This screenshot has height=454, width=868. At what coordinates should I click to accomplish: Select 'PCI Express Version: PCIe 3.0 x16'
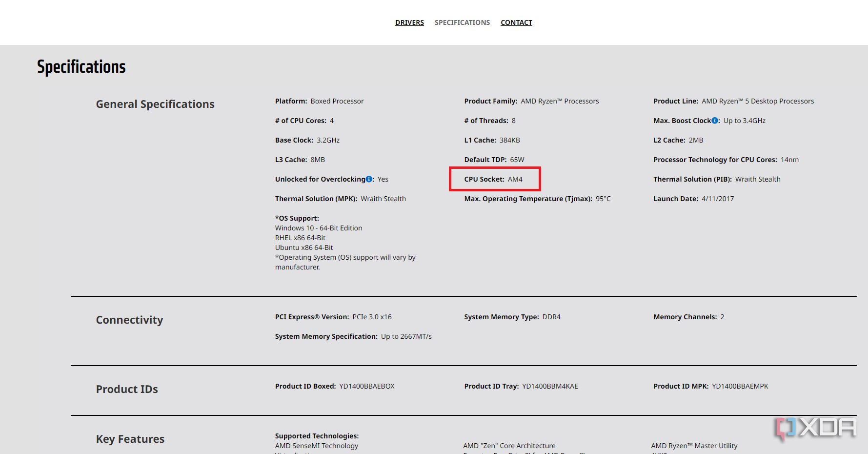coord(333,317)
